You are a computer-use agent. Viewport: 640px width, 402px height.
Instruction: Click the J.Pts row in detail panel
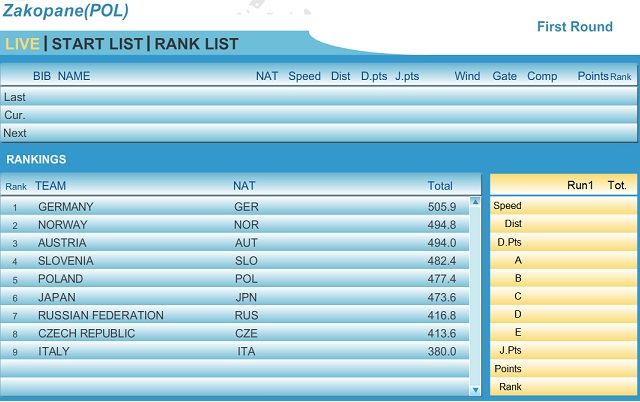pyautogui.click(x=563, y=350)
